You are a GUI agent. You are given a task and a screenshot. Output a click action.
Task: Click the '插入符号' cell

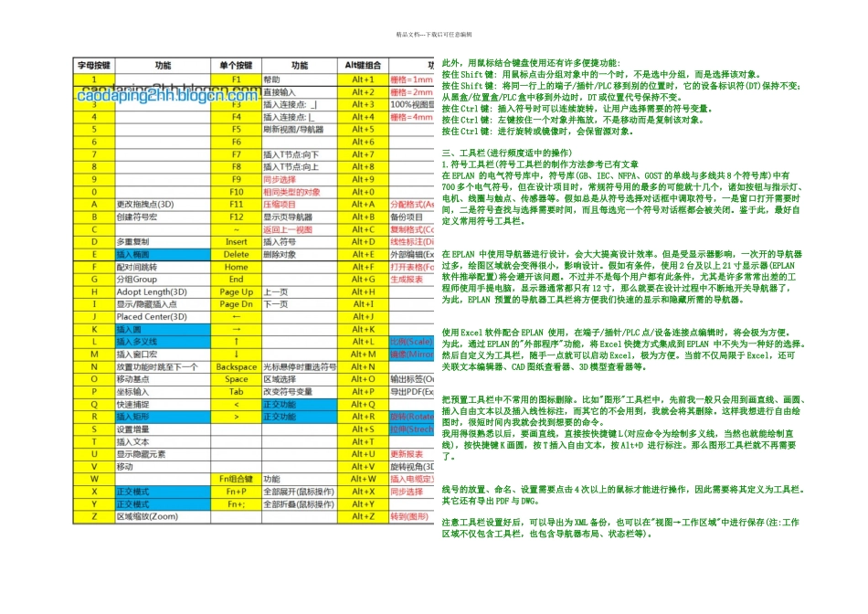(x=300, y=242)
